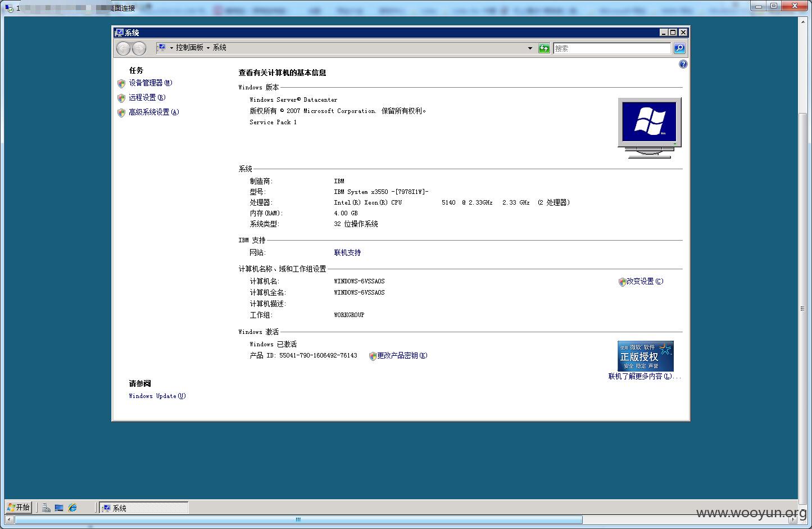Click the remote desktop vertical scrollbar thumb
Image resolution: width=812 pixels, height=529 pixels.
802,309
